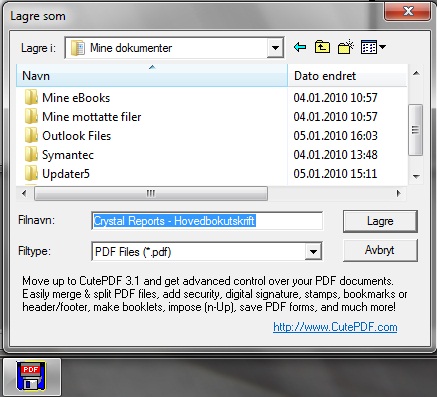Sort by the Dato endret column header

347,76
